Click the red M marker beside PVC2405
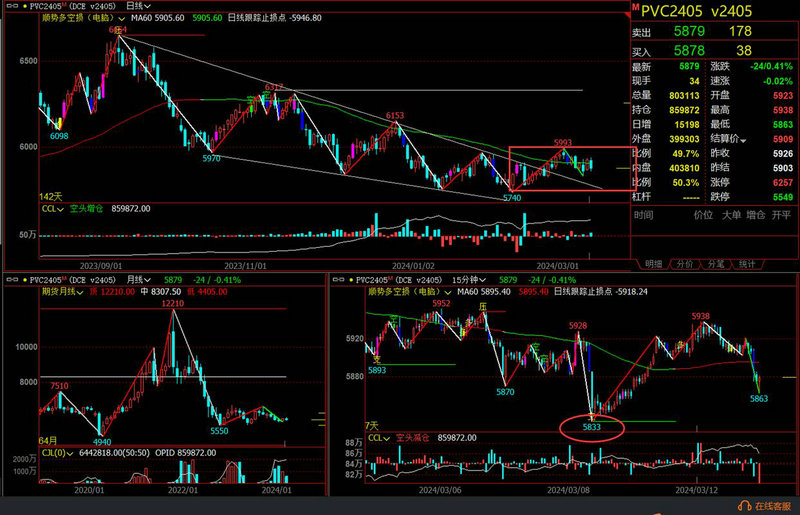The width and height of the screenshot is (800, 515). pos(636,9)
